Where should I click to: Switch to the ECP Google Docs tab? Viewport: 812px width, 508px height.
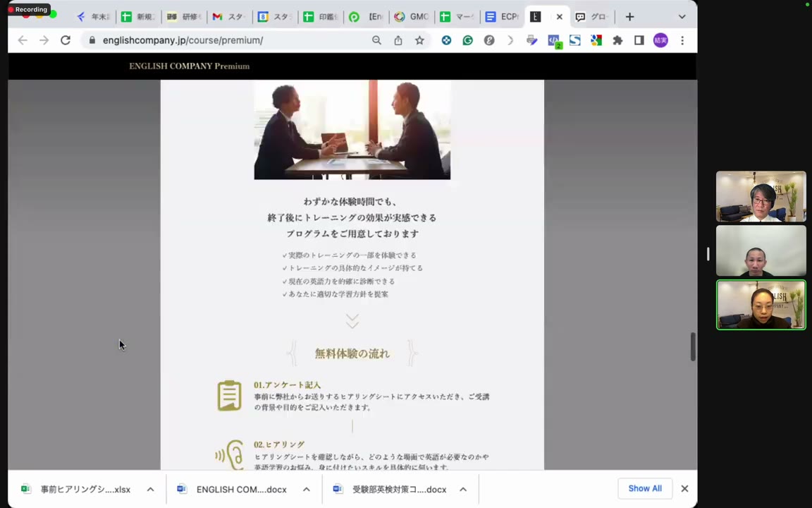[x=502, y=17]
